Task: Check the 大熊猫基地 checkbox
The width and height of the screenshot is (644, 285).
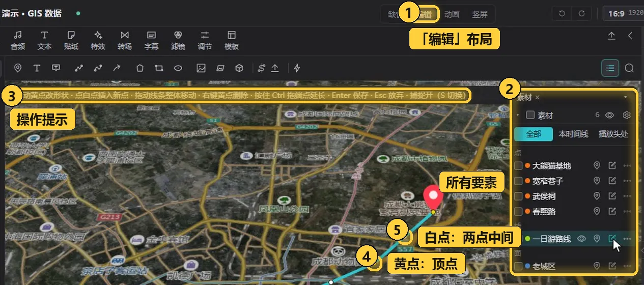Action: (x=518, y=166)
